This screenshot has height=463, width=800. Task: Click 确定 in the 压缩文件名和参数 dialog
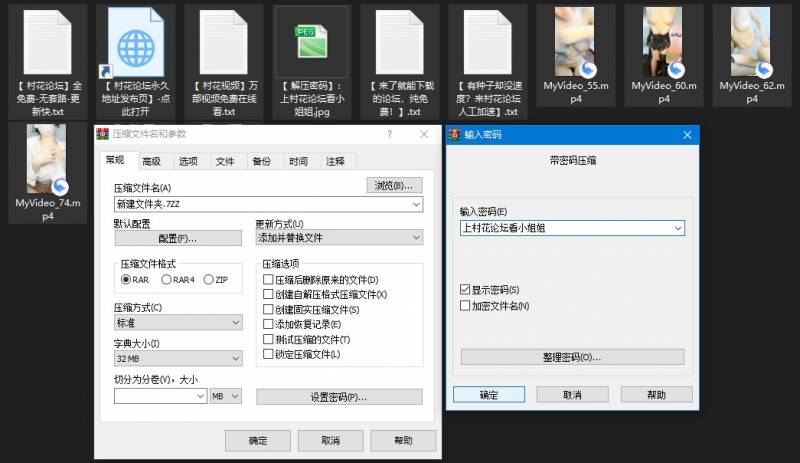click(258, 441)
